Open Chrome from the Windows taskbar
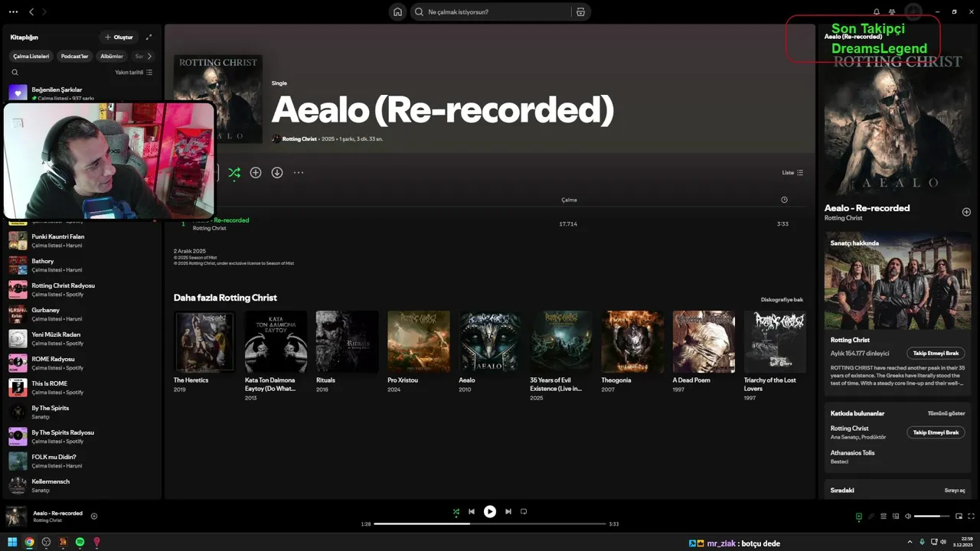 point(29,542)
